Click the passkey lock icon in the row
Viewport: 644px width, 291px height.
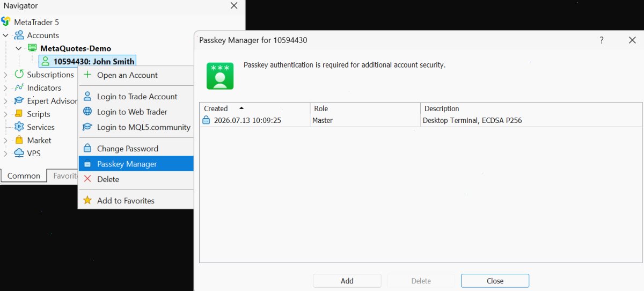(206, 120)
